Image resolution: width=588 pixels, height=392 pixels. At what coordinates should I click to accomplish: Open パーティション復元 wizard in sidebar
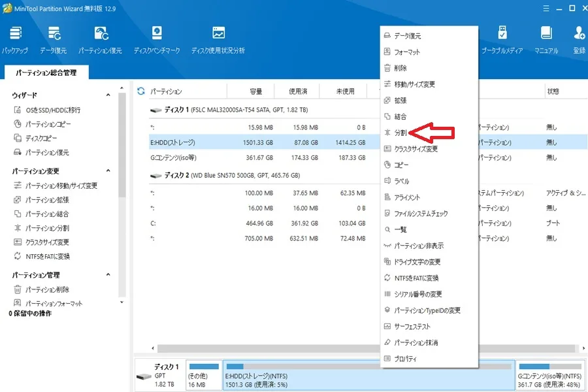(41, 152)
